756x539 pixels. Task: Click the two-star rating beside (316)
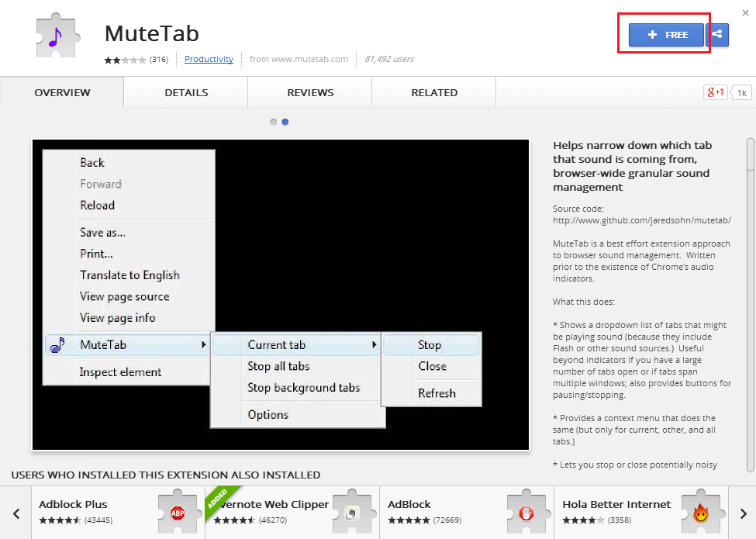[x=125, y=60]
